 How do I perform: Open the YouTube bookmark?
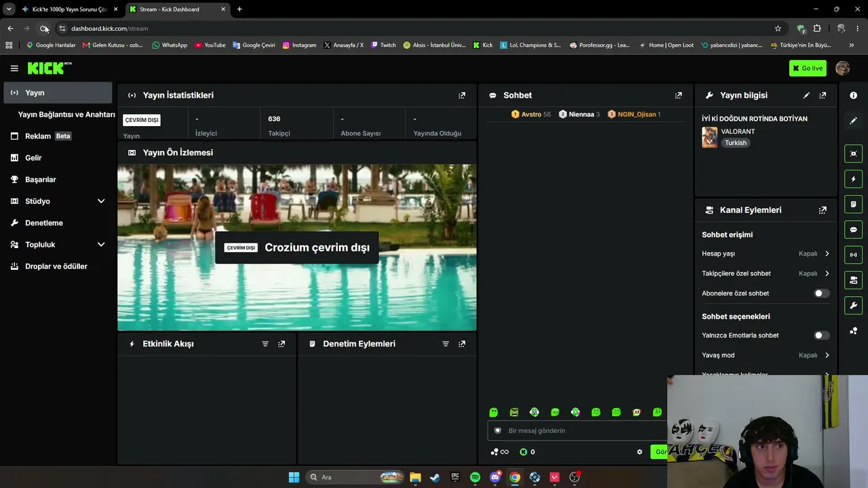(210, 45)
